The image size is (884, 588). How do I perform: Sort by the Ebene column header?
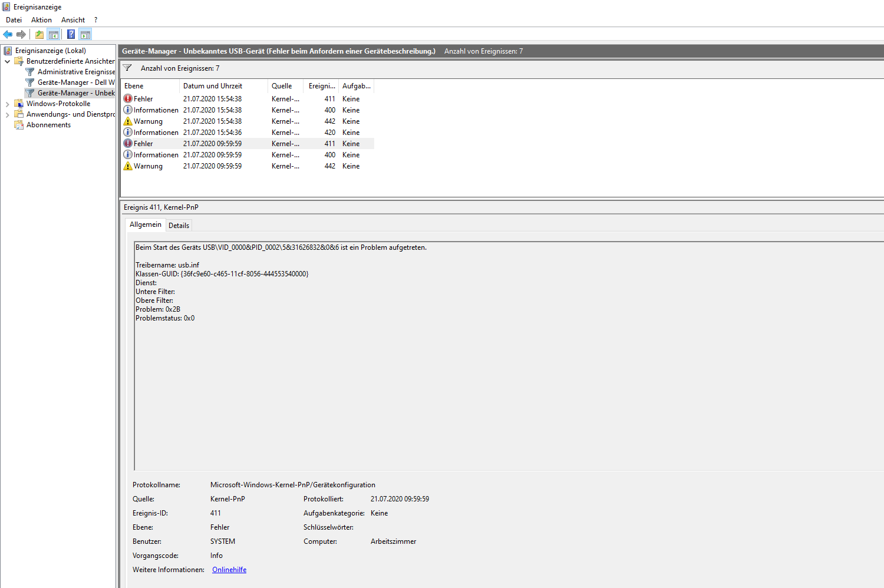click(x=150, y=86)
